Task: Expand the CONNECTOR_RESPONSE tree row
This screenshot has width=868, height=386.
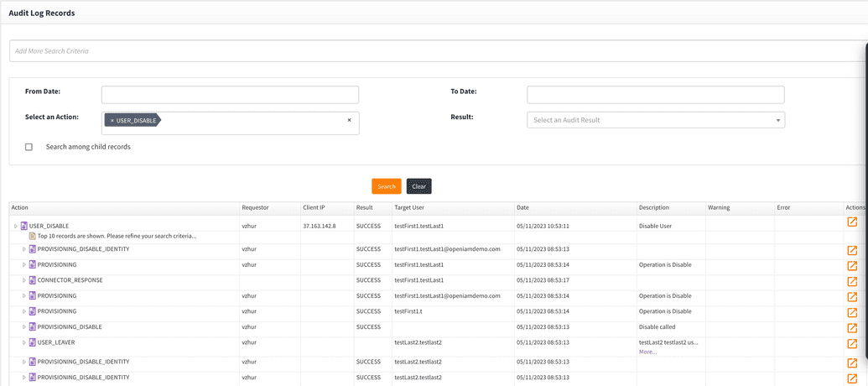Action: (x=23, y=280)
